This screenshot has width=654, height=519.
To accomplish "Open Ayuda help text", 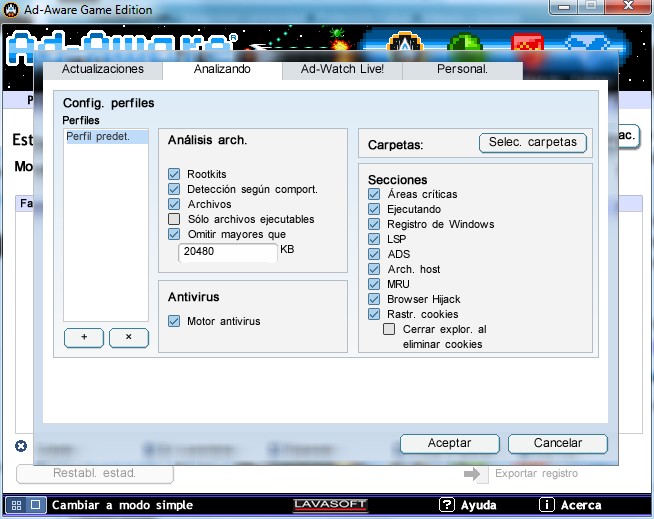I will [x=478, y=505].
